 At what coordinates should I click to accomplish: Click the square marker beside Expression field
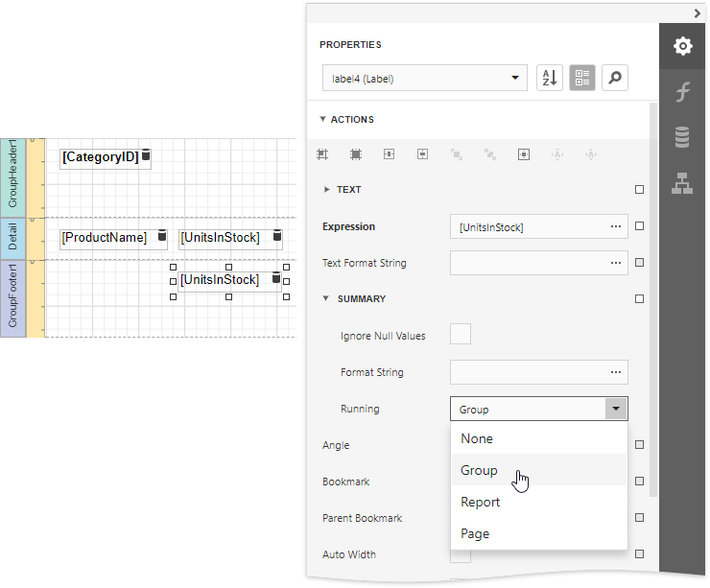(639, 227)
